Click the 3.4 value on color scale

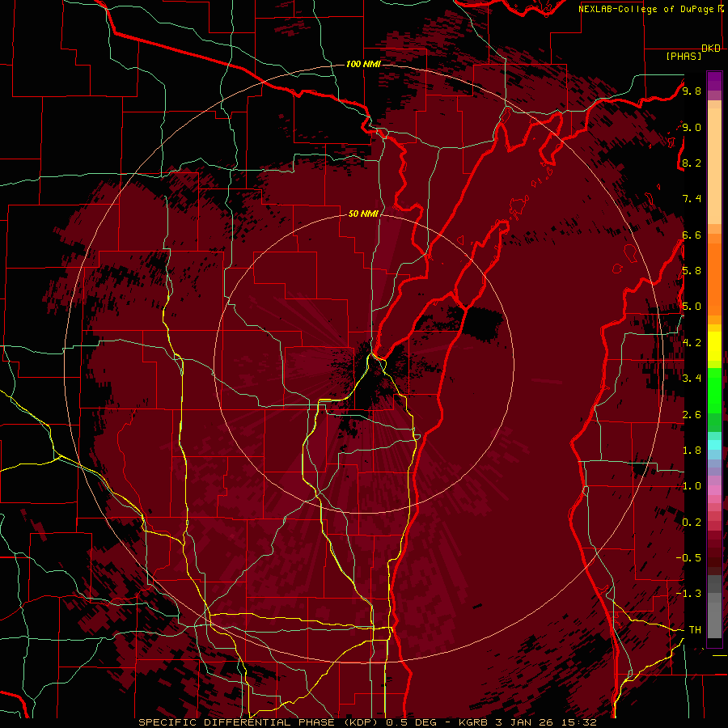click(x=692, y=378)
